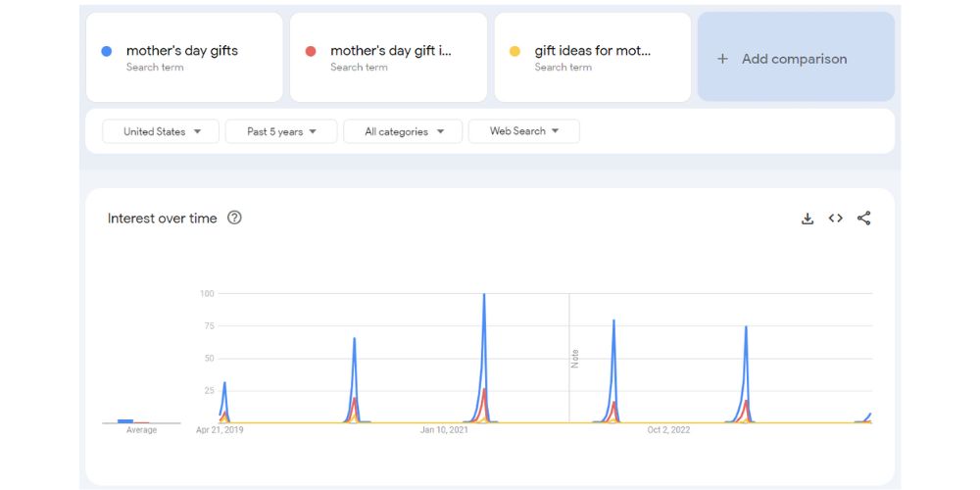Click the Jan 10, 2021 axis label

[445, 430]
